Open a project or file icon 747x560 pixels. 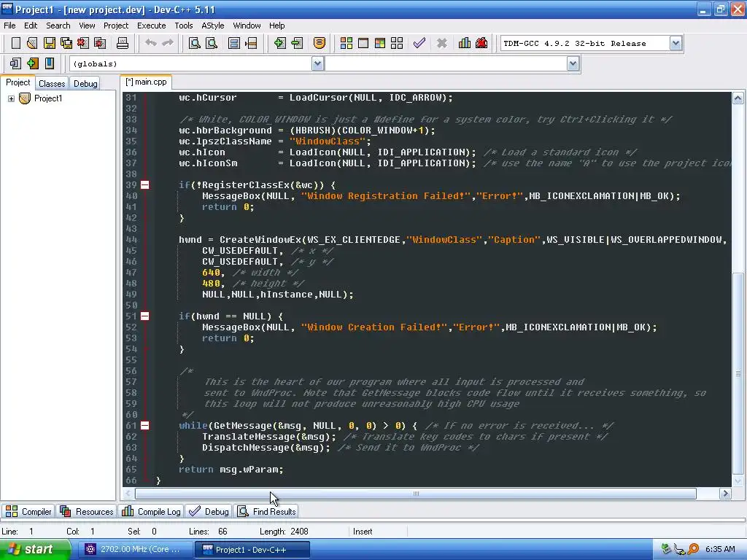tap(32, 43)
